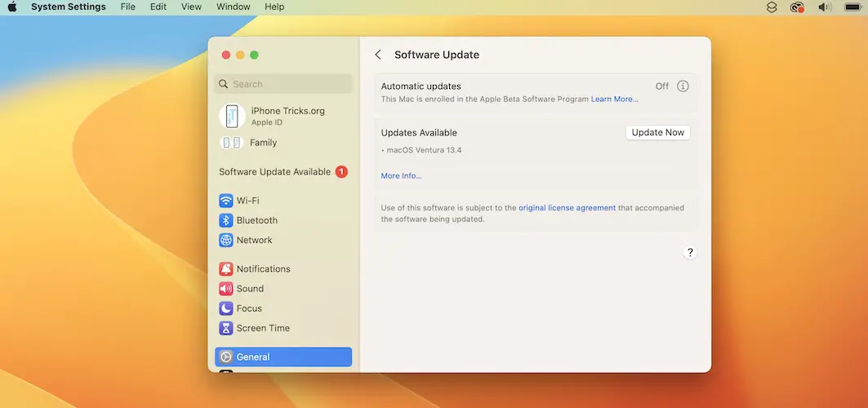This screenshot has height=408, width=868.
Task: Click the Update Now button
Action: [657, 132]
